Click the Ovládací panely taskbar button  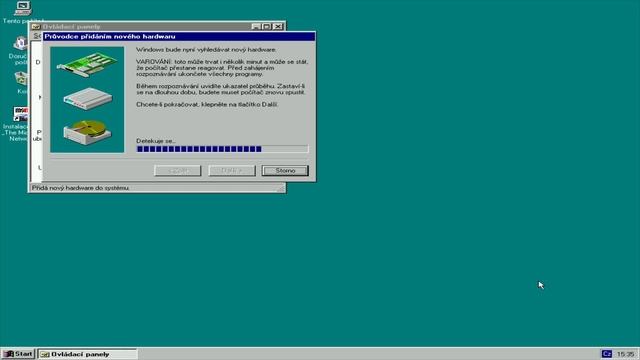point(87,354)
